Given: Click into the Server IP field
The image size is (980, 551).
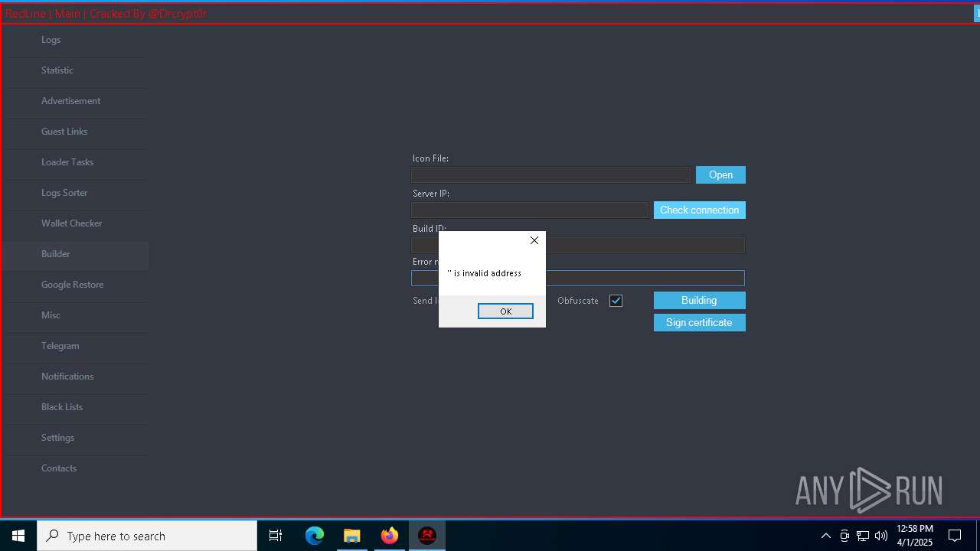Looking at the screenshot, I should 530,210.
